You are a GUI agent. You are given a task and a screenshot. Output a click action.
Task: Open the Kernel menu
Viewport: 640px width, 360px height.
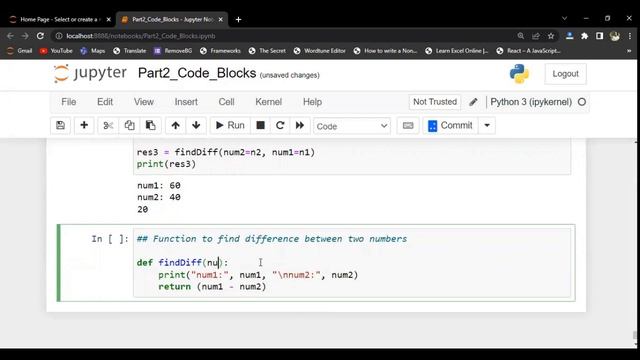point(269,102)
